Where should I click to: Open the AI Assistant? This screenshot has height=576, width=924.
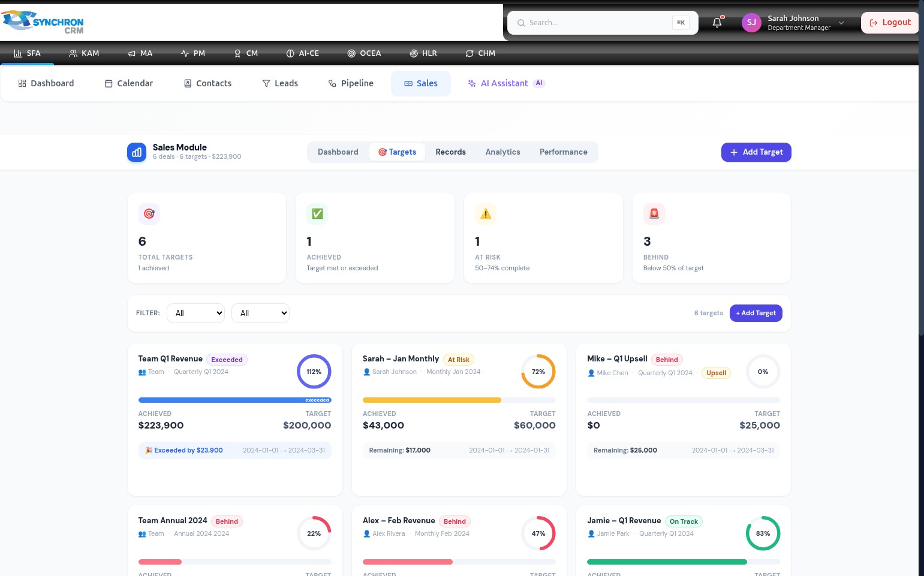click(x=506, y=83)
